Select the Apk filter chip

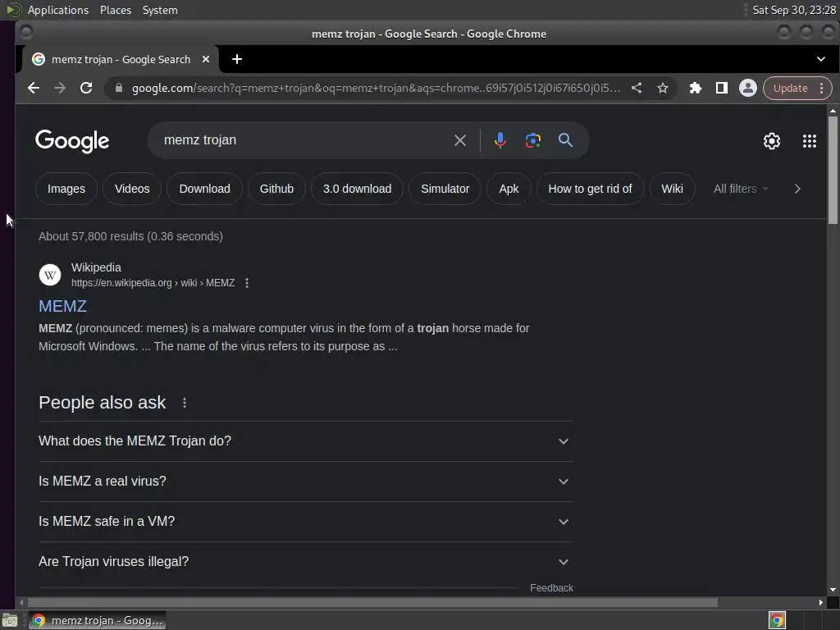[509, 189]
